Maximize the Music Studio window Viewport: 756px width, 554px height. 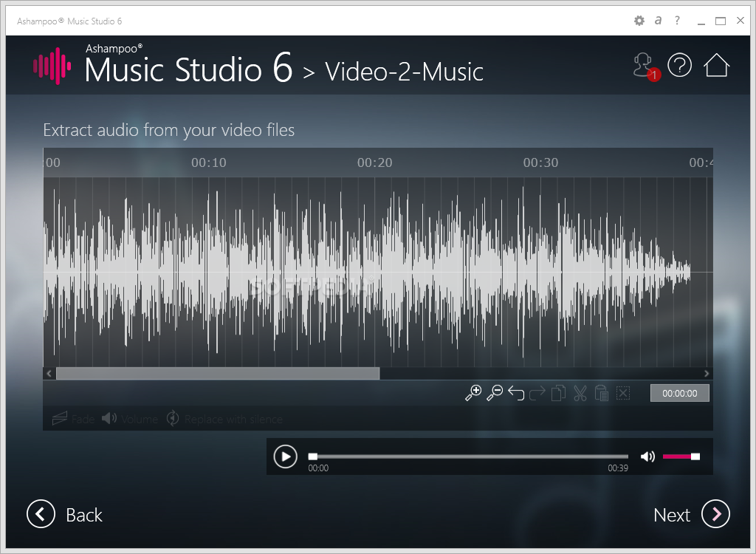[x=721, y=21]
